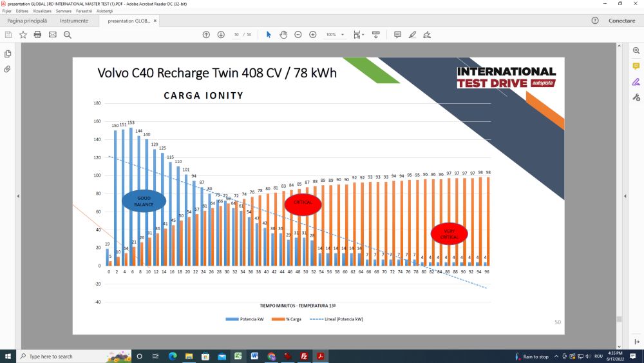Viewport: 644px width, 363px height.
Task: Go to the next page arrow
Action: point(221,35)
